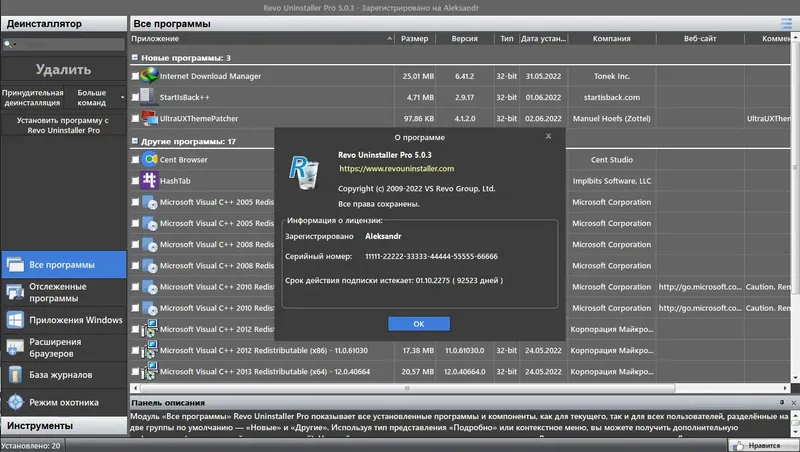Screen dimensions: 800x452
Task: Click the thumbs-up icon in status bar
Action: pos(738,446)
